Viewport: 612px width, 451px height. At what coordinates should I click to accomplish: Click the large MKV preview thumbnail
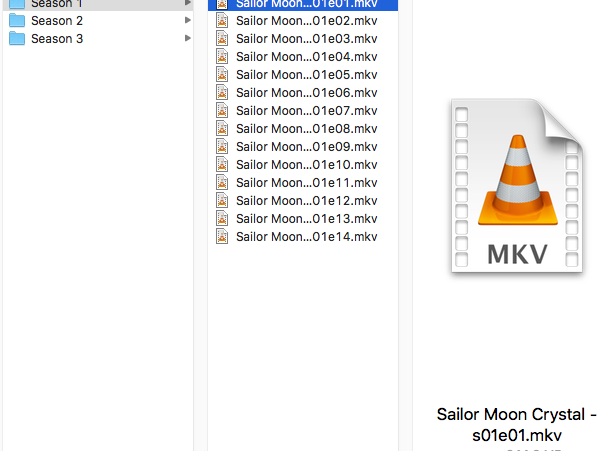pyautogui.click(x=517, y=186)
